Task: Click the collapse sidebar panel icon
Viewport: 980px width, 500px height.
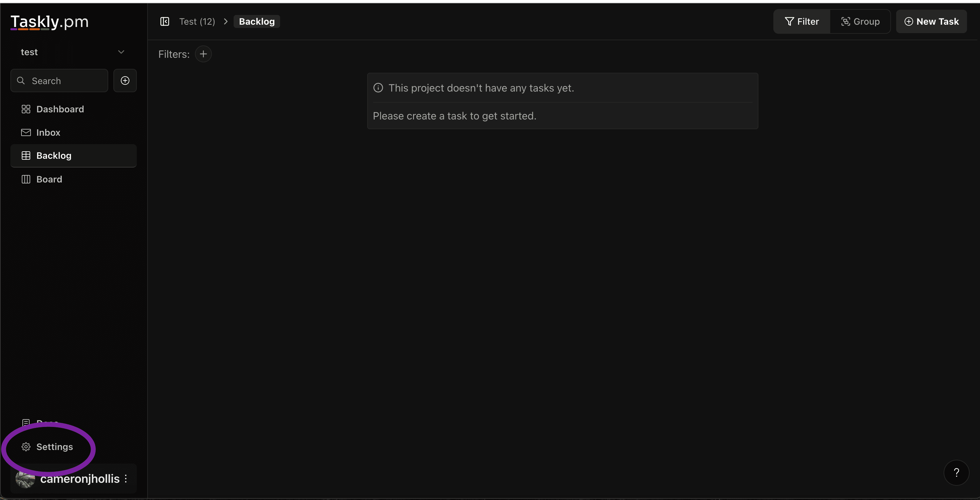Action: click(x=165, y=21)
